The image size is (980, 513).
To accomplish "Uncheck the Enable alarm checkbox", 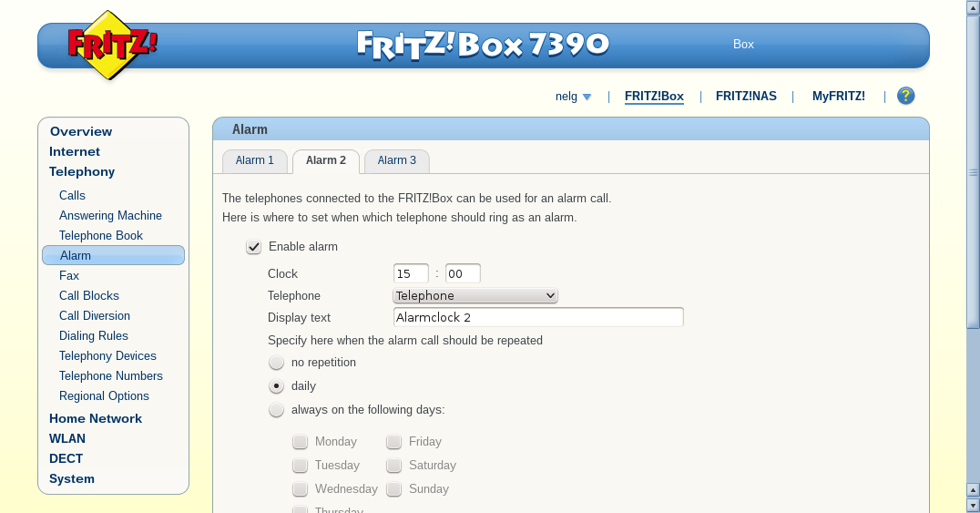I will click(x=253, y=247).
